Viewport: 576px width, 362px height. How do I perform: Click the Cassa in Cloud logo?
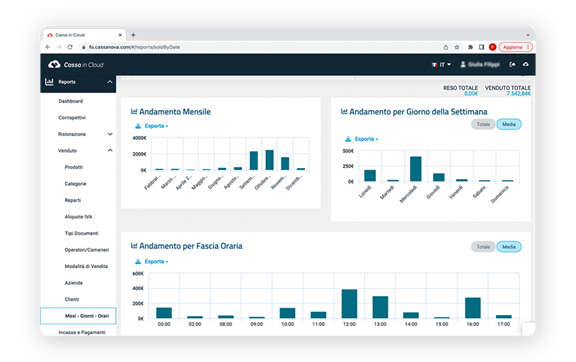click(x=76, y=65)
